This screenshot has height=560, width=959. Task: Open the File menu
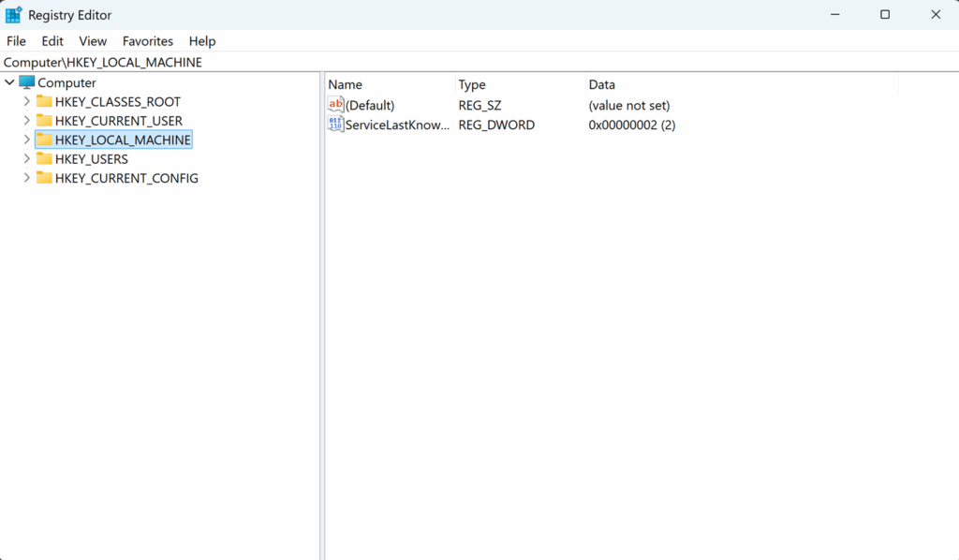pos(16,41)
